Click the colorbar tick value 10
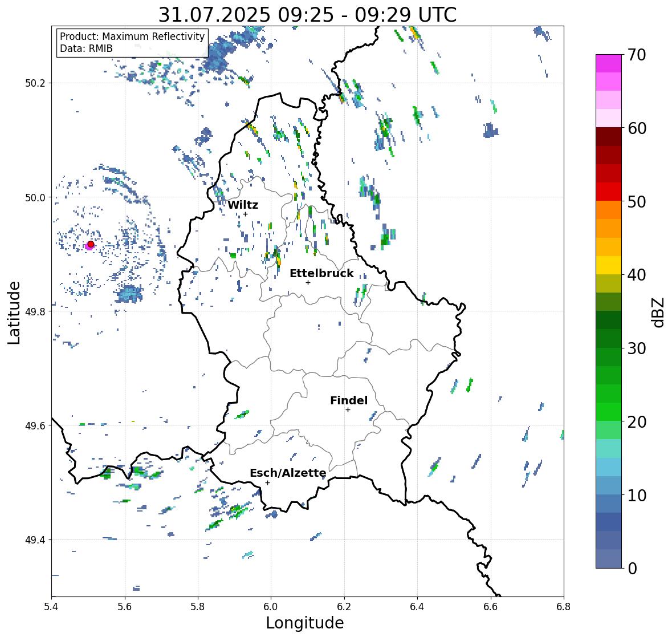Viewport: 672px width, 637px height. (637, 495)
